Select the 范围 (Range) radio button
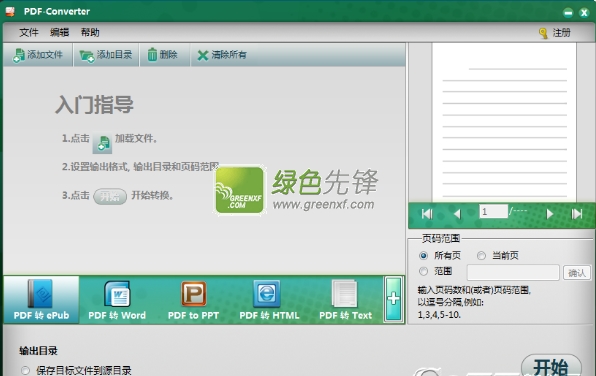 pos(423,271)
